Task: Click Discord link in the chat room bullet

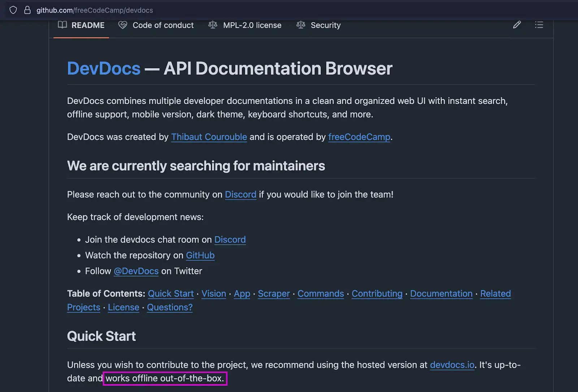Action: point(230,240)
